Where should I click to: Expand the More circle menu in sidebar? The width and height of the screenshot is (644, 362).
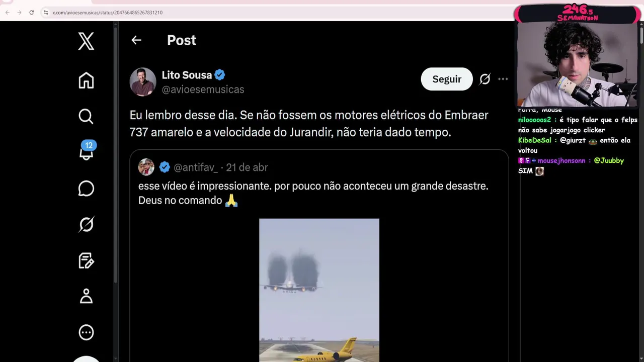pos(86,332)
